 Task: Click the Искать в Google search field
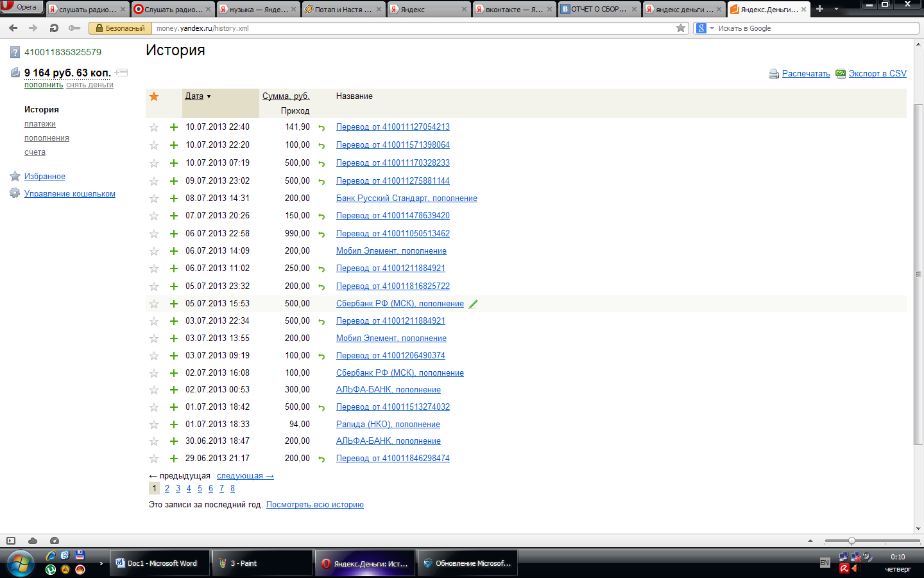point(817,28)
